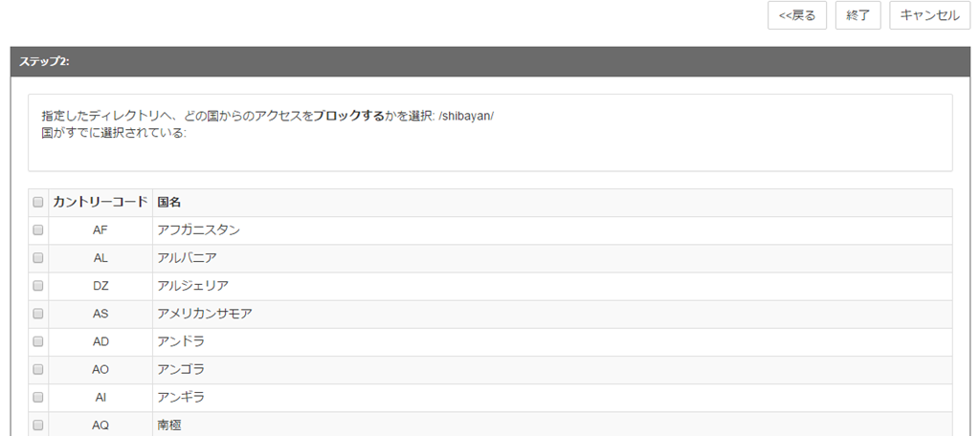
Task: Check the box for アフガニスタン (AF)
Action: (38, 230)
